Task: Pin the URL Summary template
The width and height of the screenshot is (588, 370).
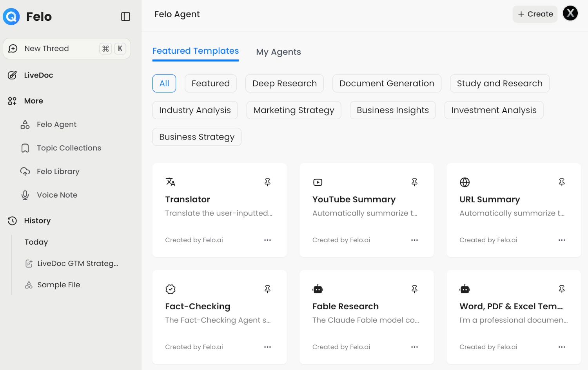Action: [x=562, y=182]
